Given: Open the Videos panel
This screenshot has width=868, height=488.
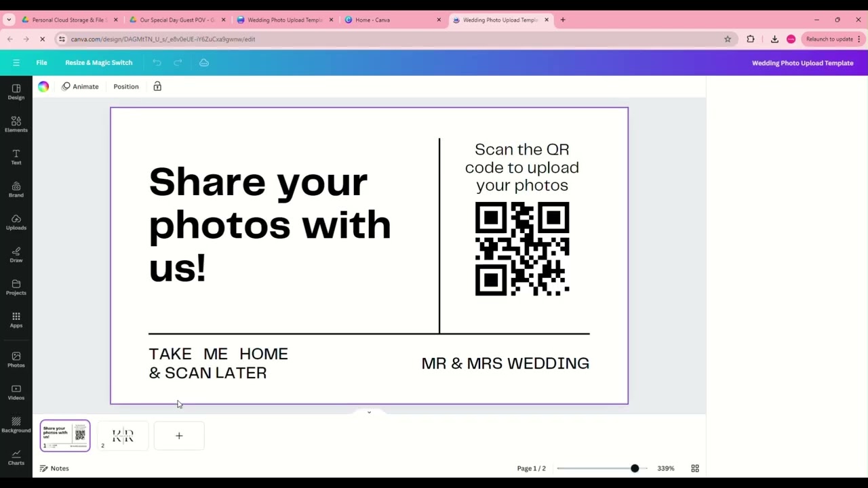Looking at the screenshot, I should 16,392.
